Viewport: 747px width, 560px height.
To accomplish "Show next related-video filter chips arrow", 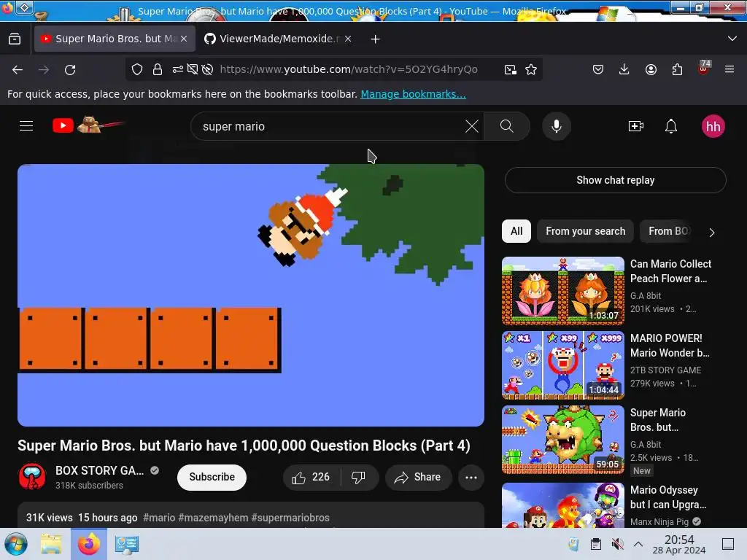I will point(711,232).
